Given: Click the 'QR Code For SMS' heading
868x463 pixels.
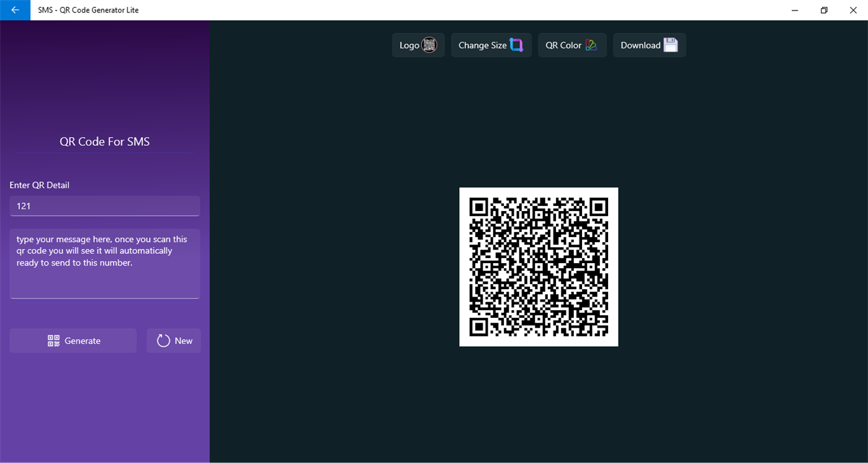Looking at the screenshot, I should 105,142.
